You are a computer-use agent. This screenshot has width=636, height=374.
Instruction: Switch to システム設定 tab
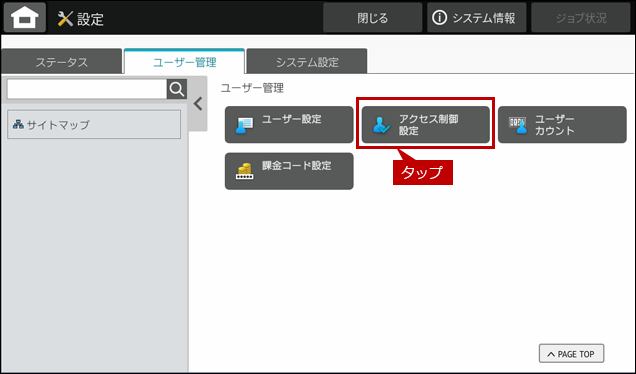click(x=307, y=62)
